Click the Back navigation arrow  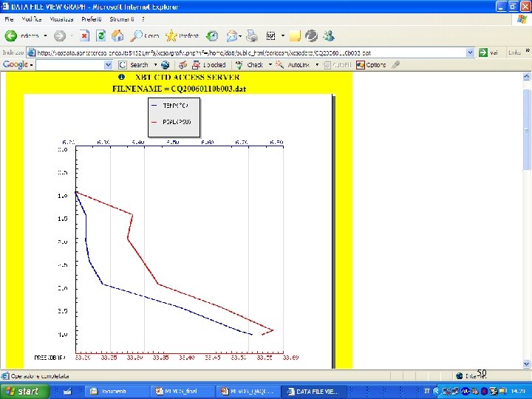[x=11, y=35]
